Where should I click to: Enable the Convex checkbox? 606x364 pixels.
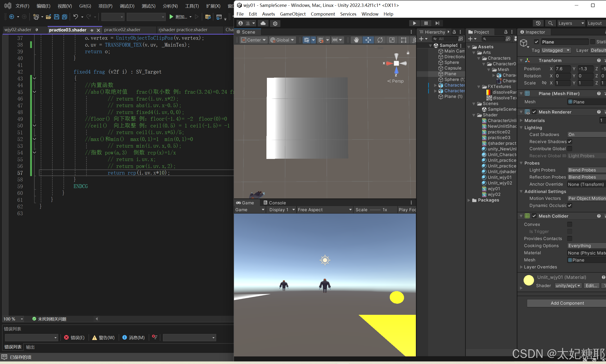pyautogui.click(x=570, y=224)
